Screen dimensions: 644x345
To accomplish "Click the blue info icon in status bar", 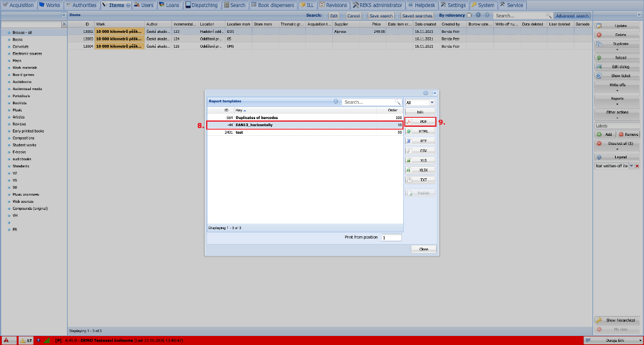I will pos(39,340).
